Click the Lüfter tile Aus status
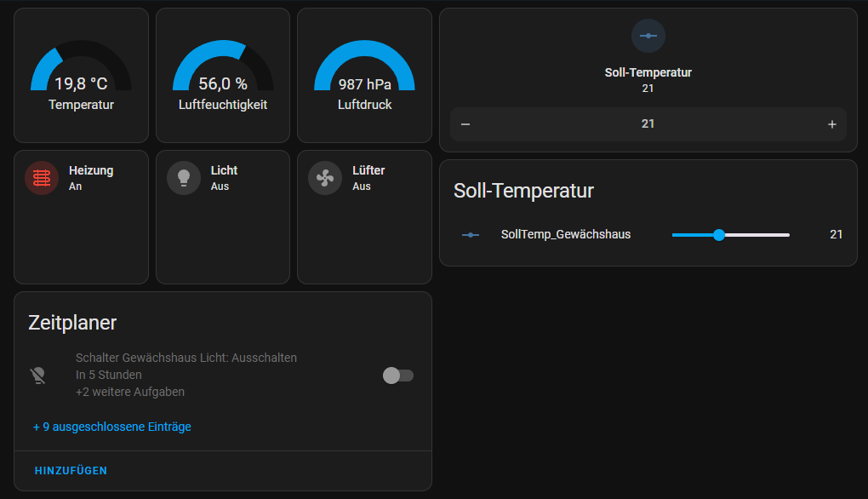The height and width of the screenshot is (499, 868). (362, 186)
